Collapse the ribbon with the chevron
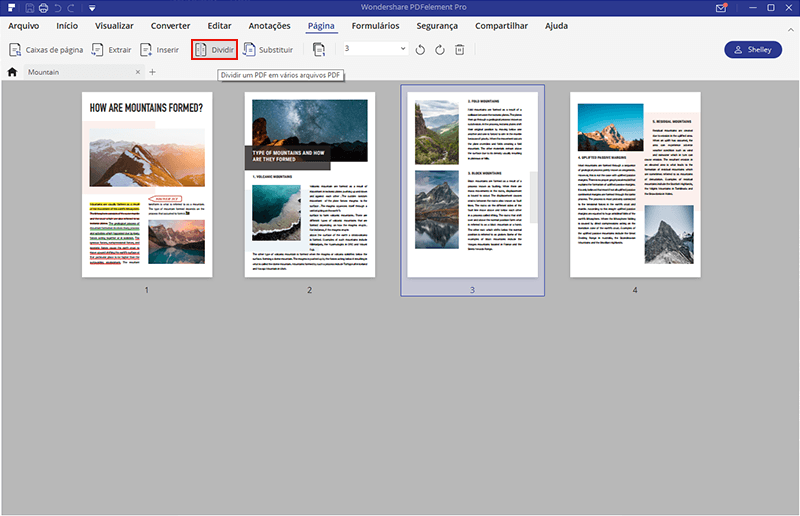800x516 pixels. pyautogui.click(x=791, y=30)
